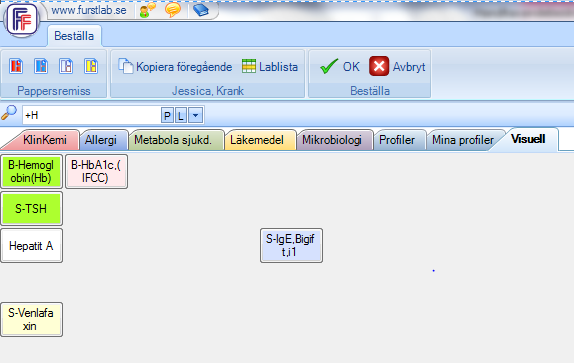Click the www.furstlab.se link
Screen dimensions: 574x363
pos(89,10)
